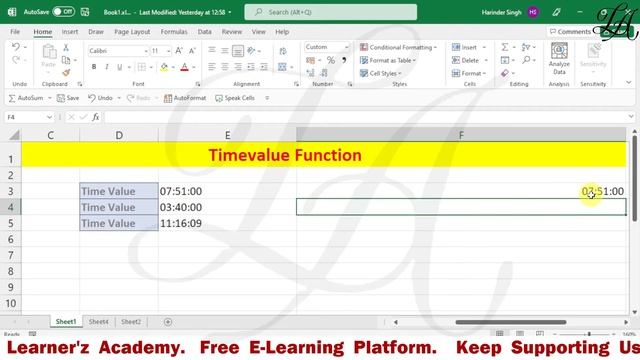Viewport: 640px width, 360px height.
Task: Click the Clear eraser icon
Action: 505,73
